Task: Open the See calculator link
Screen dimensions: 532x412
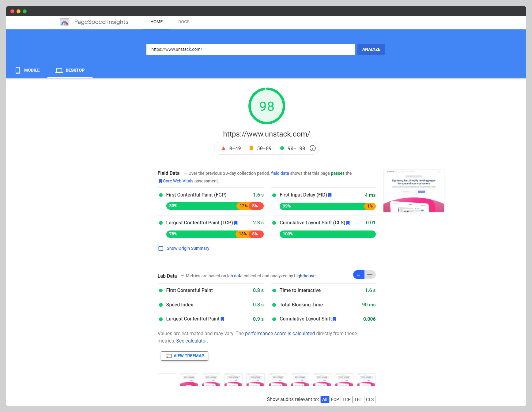Action: point(191,340)
